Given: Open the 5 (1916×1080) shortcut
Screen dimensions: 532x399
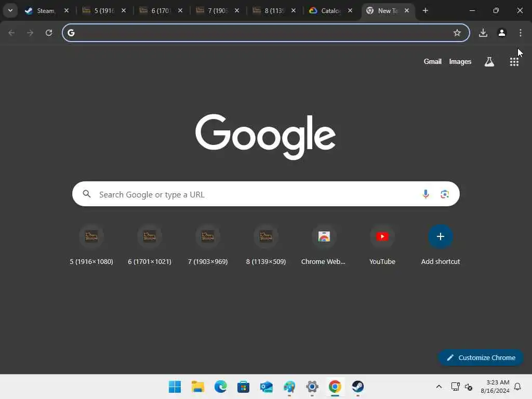Looking at the screenshot, I should [91, 245].
